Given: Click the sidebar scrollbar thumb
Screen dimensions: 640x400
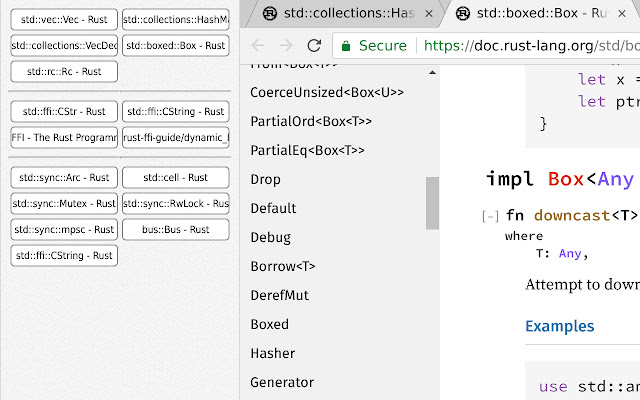Looking at the screenshot, I should click(432, 203).
